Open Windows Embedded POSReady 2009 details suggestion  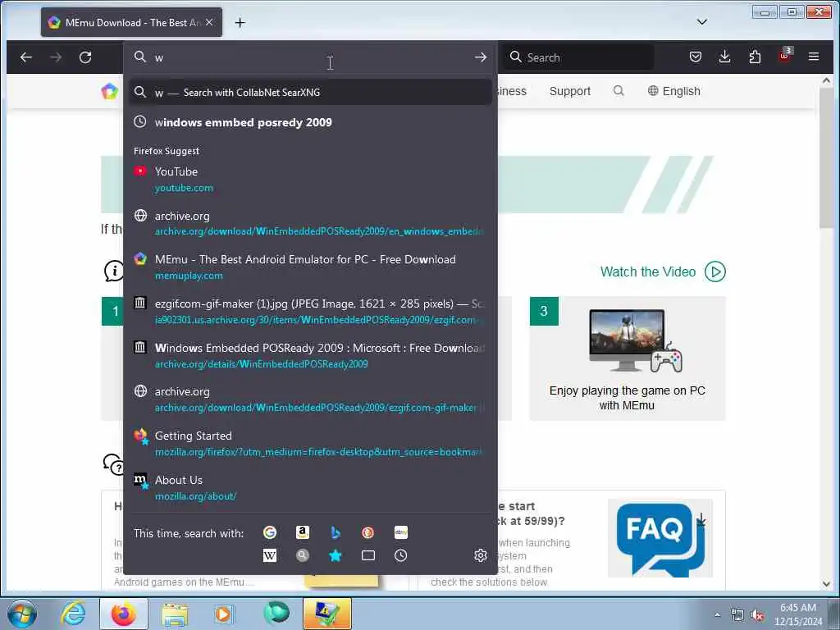(x=310, y=355)
